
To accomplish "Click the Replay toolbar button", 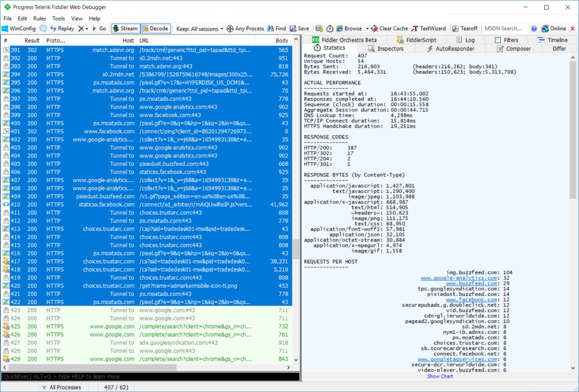I will (x=62, y=29).
